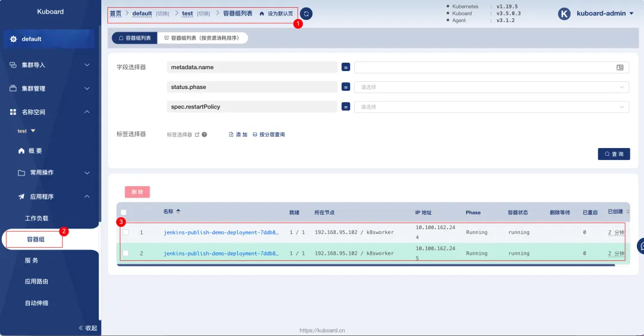
Task: Open the status.phase 请选择 dropdown
Action: (491, 87)
